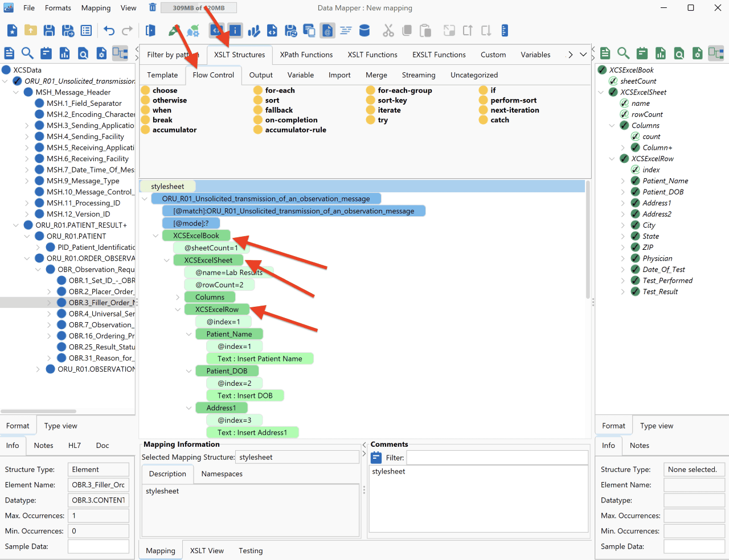729x560 pixels.
Task: Switch to the XPath Functions tab
Action: 306,55
